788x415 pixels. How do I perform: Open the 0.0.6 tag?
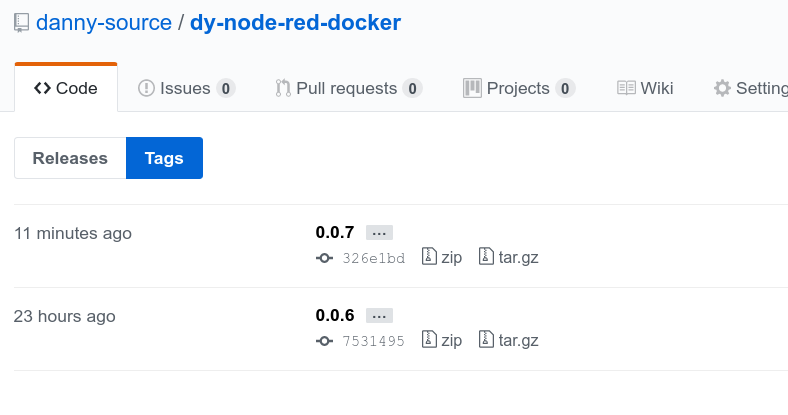335,316
